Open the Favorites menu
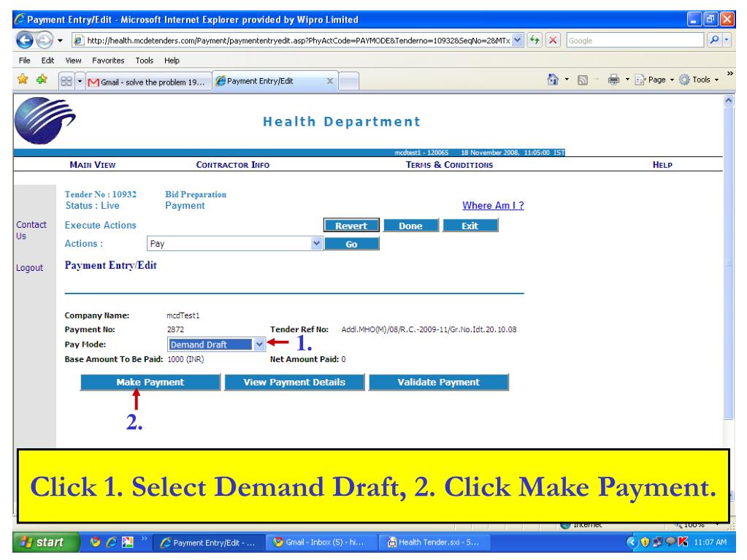The image size is (747, 560). [x=108, y=61]
